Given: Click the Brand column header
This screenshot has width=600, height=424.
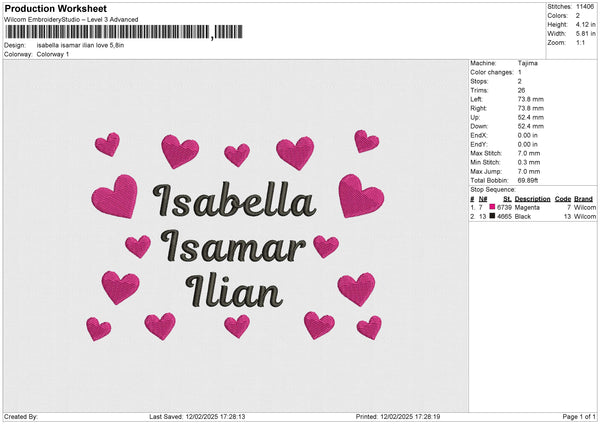Looking at the screenshot, I should pos(584,199).
